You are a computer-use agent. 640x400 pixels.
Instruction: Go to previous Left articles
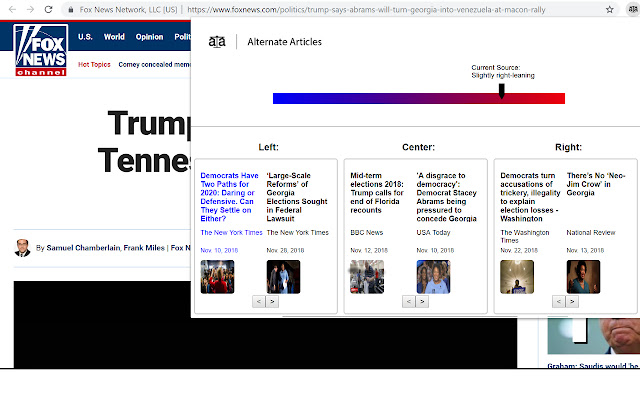pyautogui.click(x=259, y=302)
